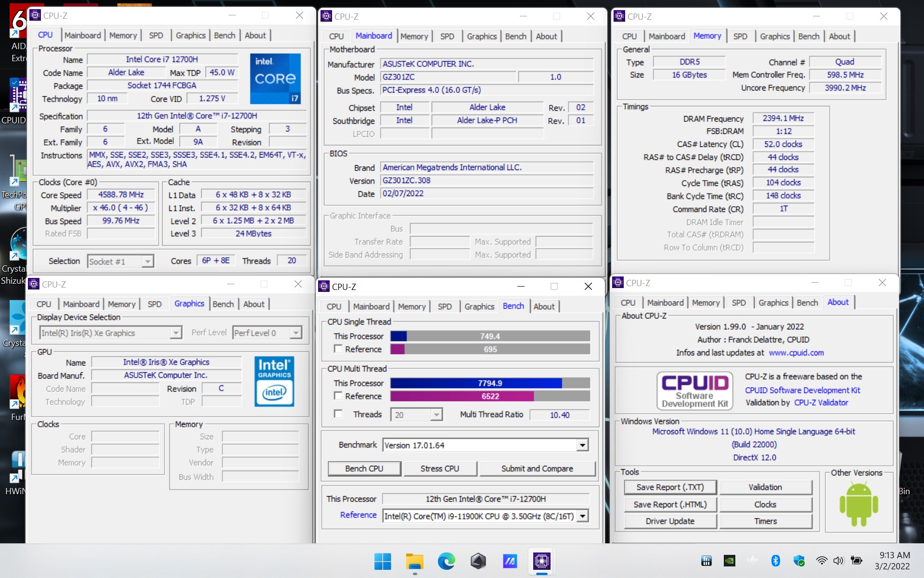924x578 pixels.
Task: Tick the Threads checkbox in Bench window
Action: pyautogui.click(x=338, y=414)
